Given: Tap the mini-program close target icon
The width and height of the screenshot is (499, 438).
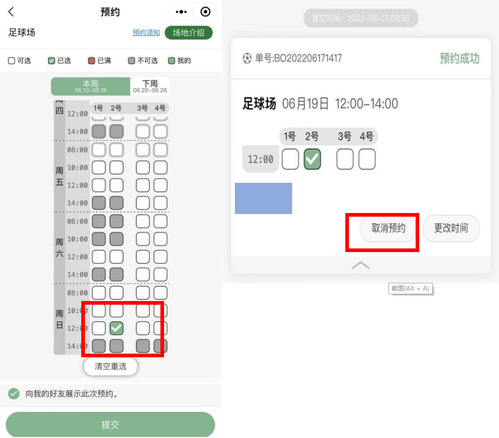Looking at the screenshot, I should [x=205, y=12].
